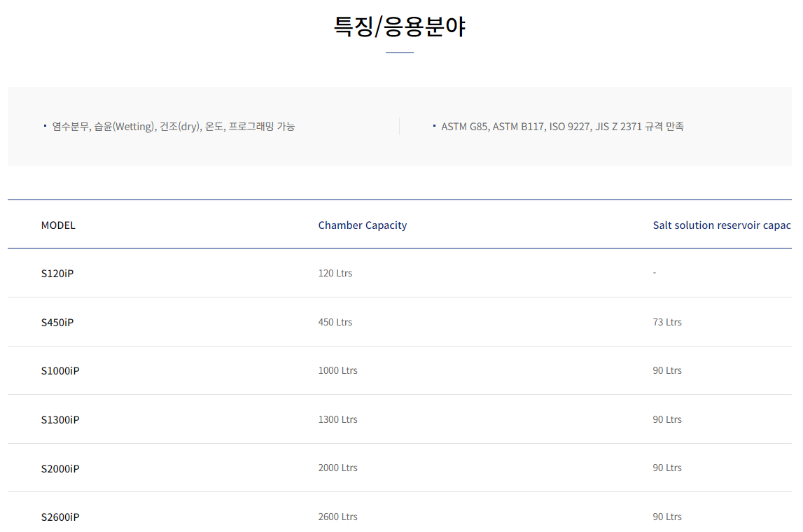Click the 2600 Ltrs capacity value
This screenshot has height=532, width=803.
point(338,517)
